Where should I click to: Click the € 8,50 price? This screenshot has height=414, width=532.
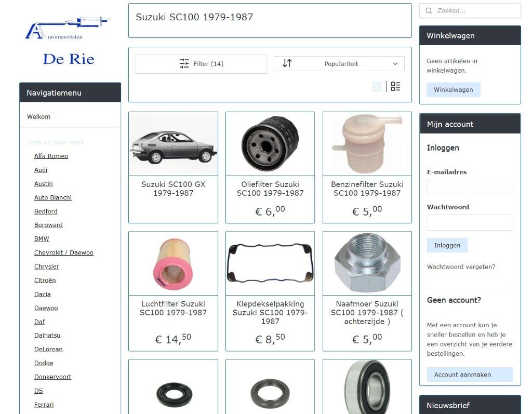pyautogui.click(x=270, y=338)
